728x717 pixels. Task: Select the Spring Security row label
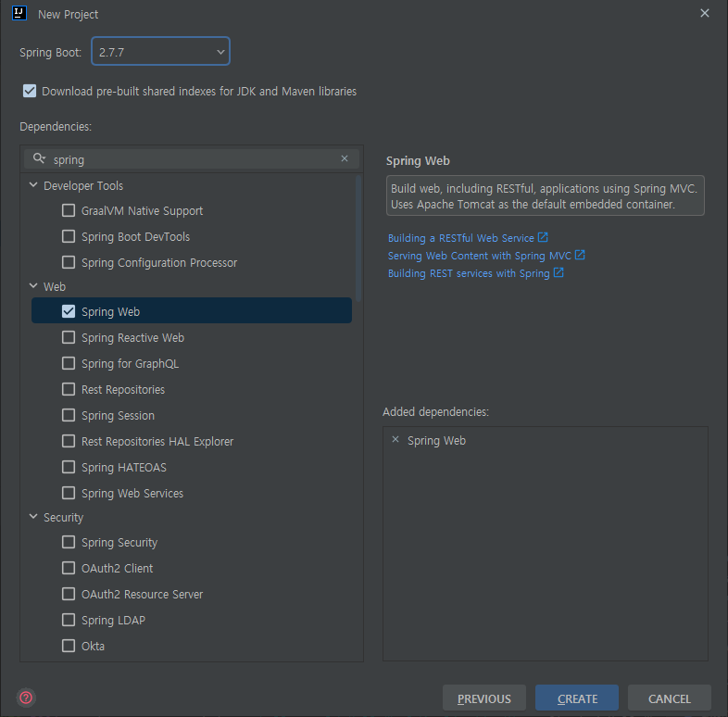click(119, 543)
